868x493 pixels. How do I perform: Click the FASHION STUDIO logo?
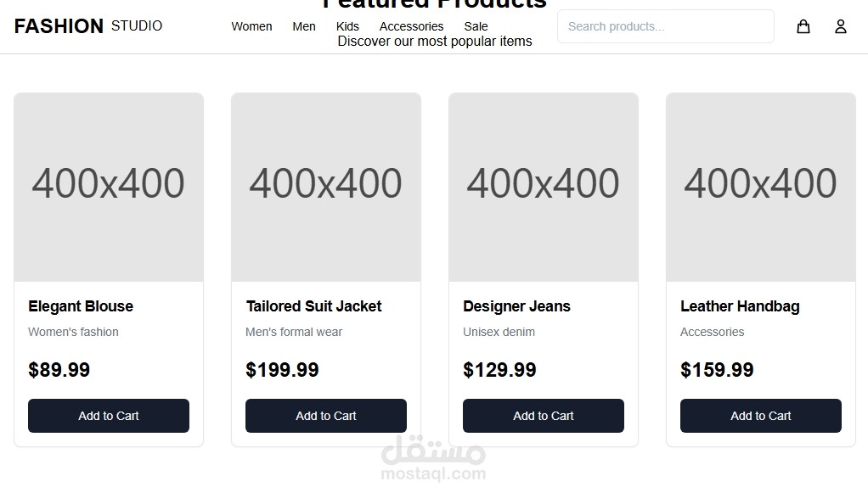pyautogui.click(x=88, y=26)
